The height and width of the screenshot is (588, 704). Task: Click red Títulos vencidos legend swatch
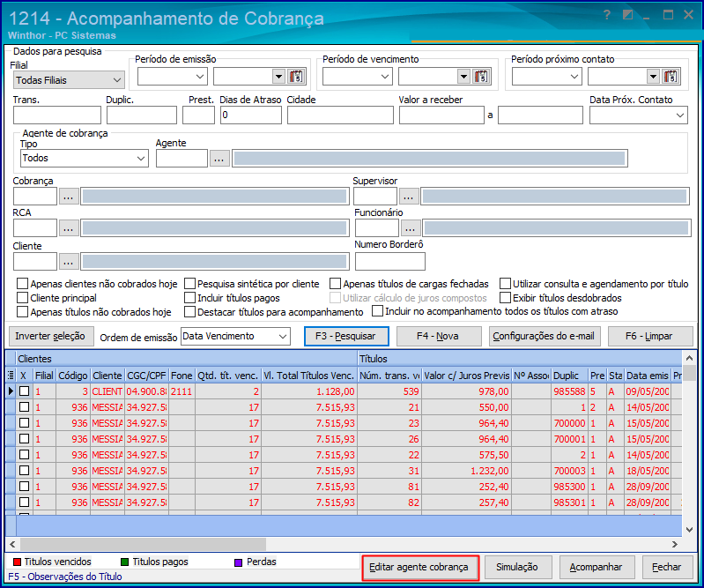coord(17,562)
